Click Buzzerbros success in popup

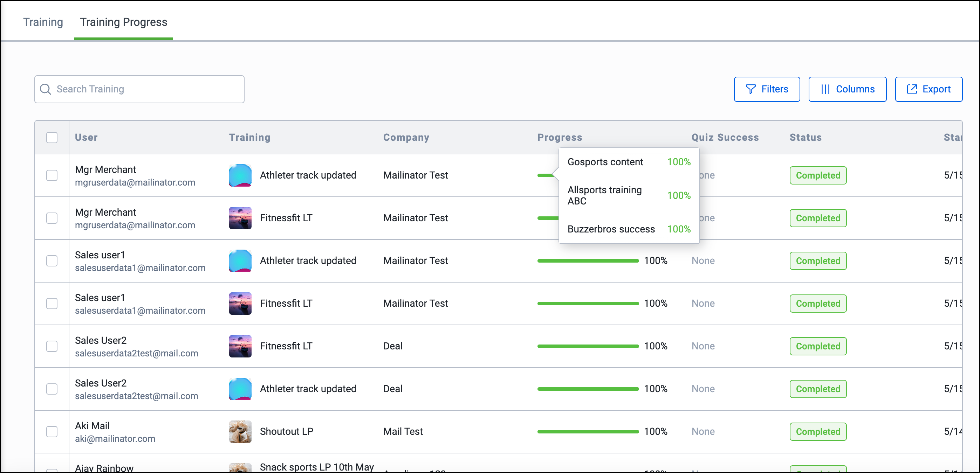pos(611,229)
